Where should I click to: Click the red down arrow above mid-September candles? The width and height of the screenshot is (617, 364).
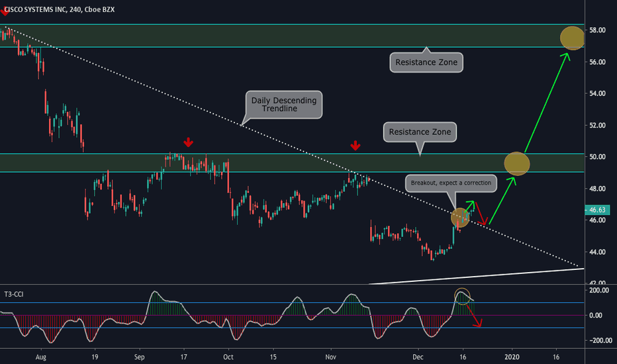pos(189,142)
